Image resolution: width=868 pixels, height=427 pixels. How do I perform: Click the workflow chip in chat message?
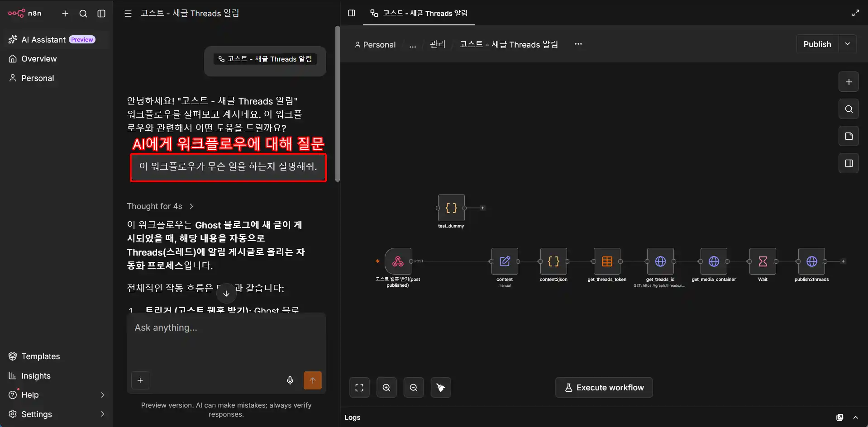coord(265,59)
